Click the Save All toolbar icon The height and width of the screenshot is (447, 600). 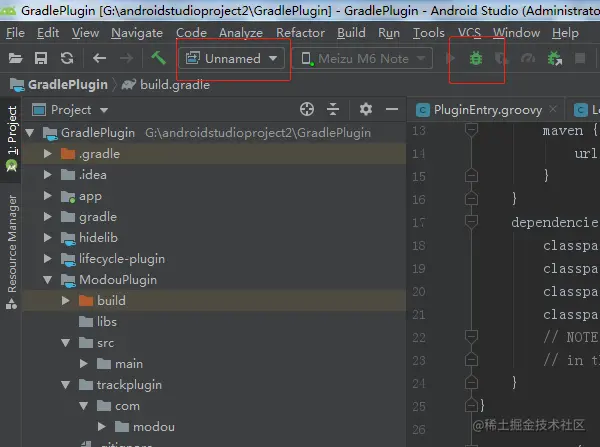(x=41, y=58)
